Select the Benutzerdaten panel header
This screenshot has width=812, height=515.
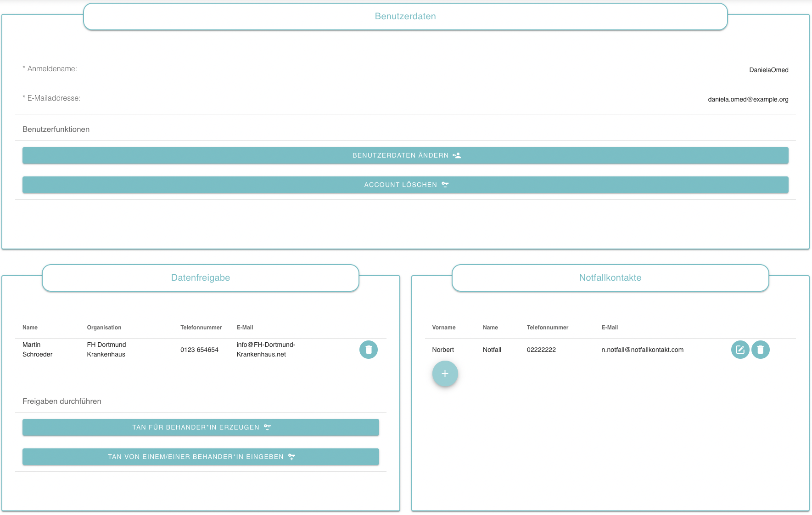point(405,17)
